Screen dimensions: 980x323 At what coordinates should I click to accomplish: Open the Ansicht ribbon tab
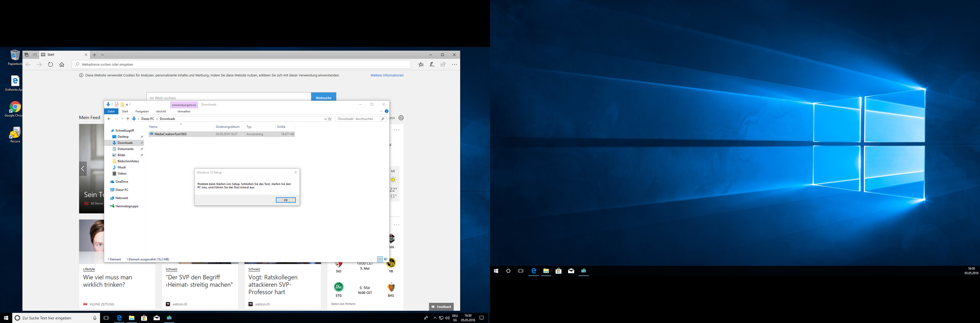click(x=161, y=111)
